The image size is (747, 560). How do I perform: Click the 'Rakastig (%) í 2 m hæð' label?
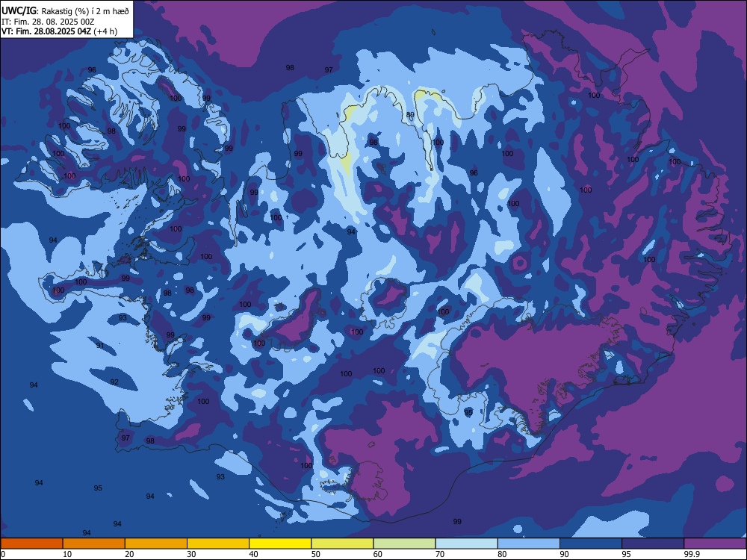point(85,11)
